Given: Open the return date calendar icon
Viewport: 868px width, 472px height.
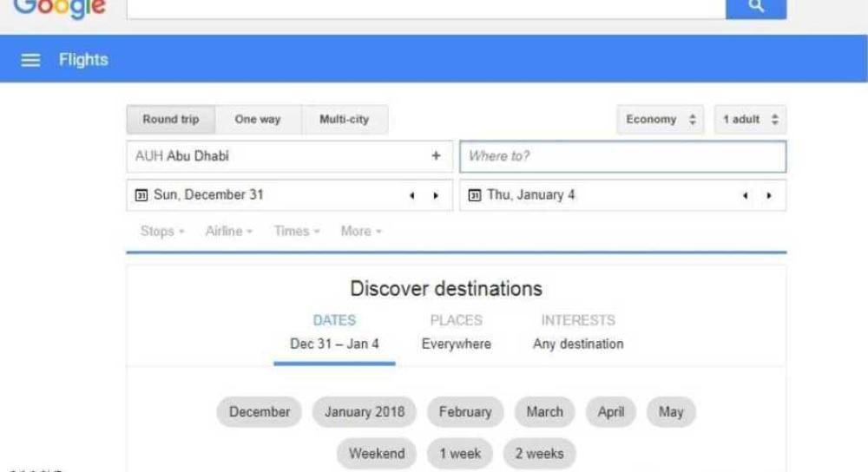Looking at the screenshot, I should tap(475, 195).
